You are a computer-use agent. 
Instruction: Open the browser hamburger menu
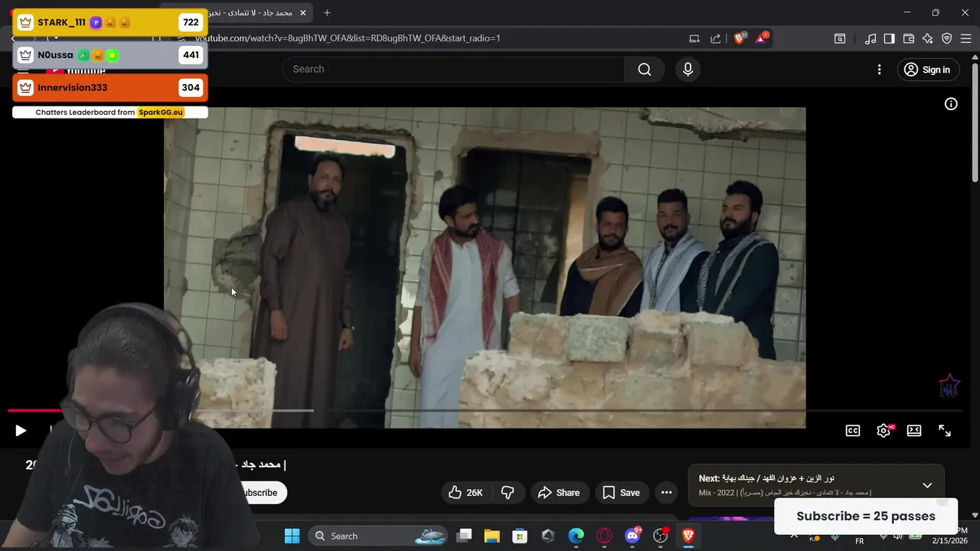click(966, 38)
